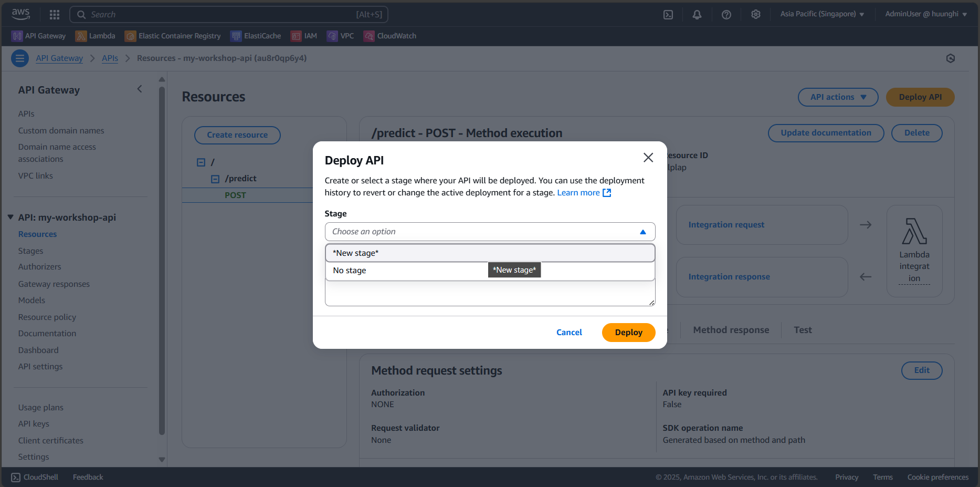Switch to the Test tab
The height and width of the screenshot is (487, 980).
coord(803,330)
